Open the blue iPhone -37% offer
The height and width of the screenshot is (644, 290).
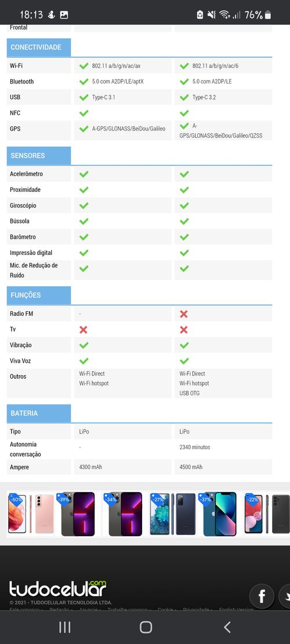click(x=219, y=514)
